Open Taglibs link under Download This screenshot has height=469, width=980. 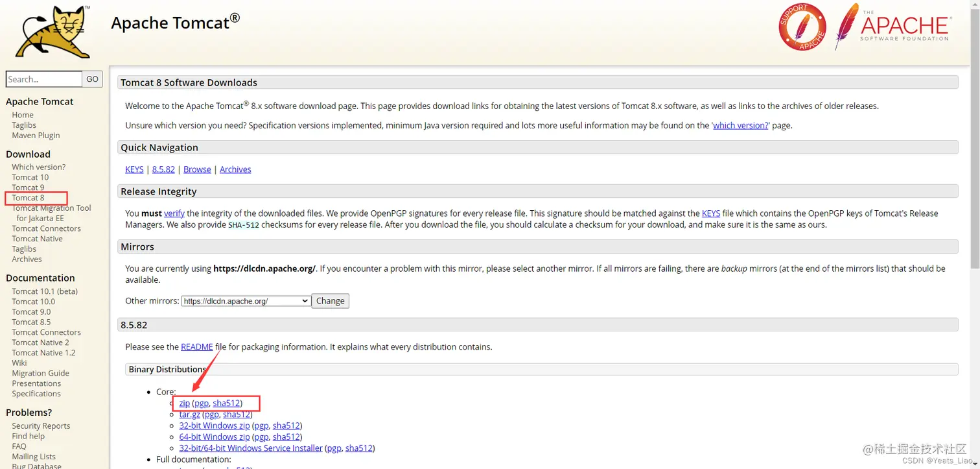point(24,249)
